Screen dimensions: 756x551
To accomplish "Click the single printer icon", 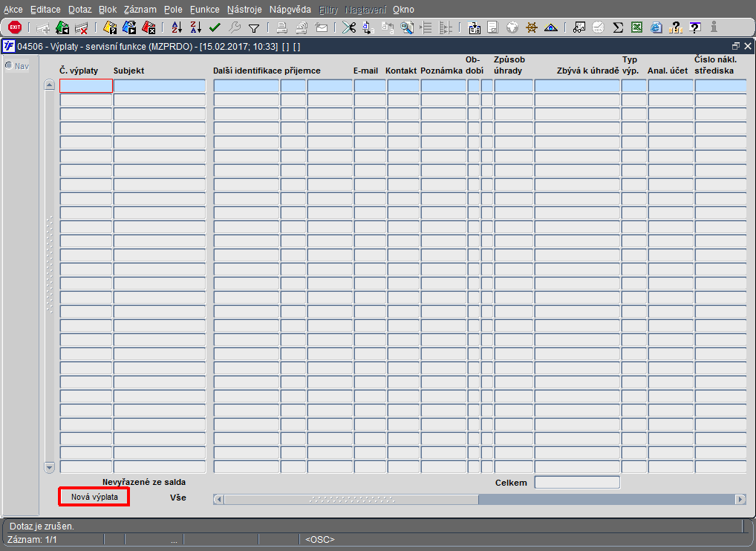I will (281, 28).
